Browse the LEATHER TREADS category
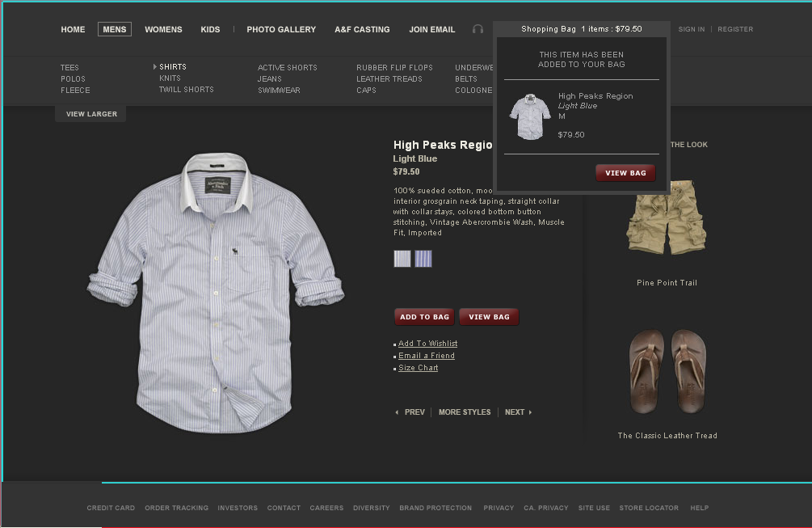The height and width of the screenshot is (528, 812). click(x=389, y=78)
